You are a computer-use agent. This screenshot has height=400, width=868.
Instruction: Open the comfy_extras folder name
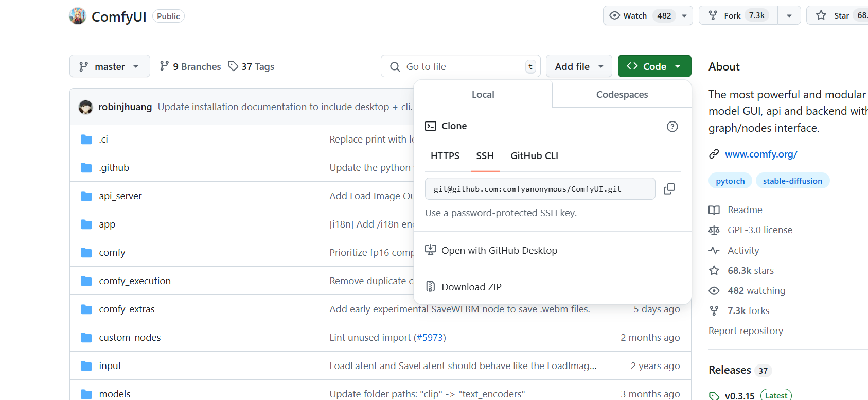click(127, 309)
